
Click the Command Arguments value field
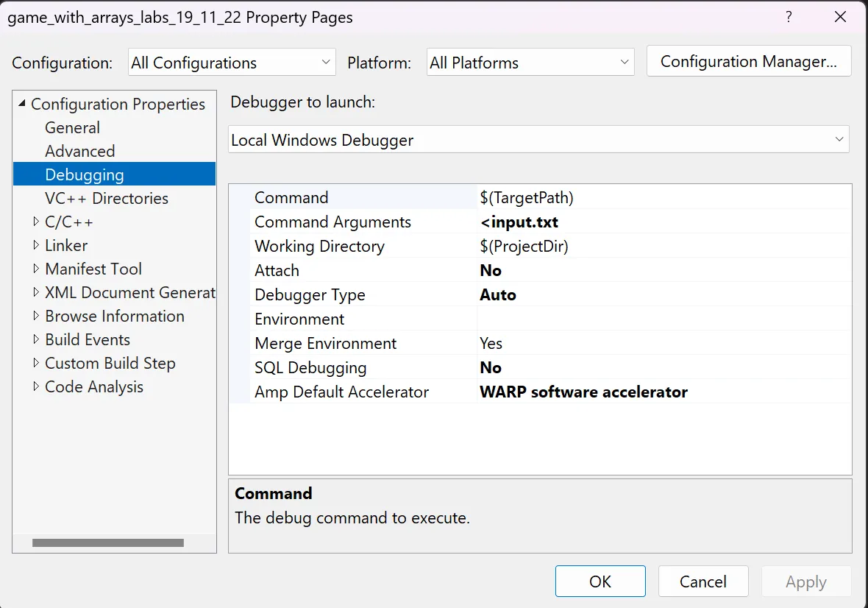point(662,222)
